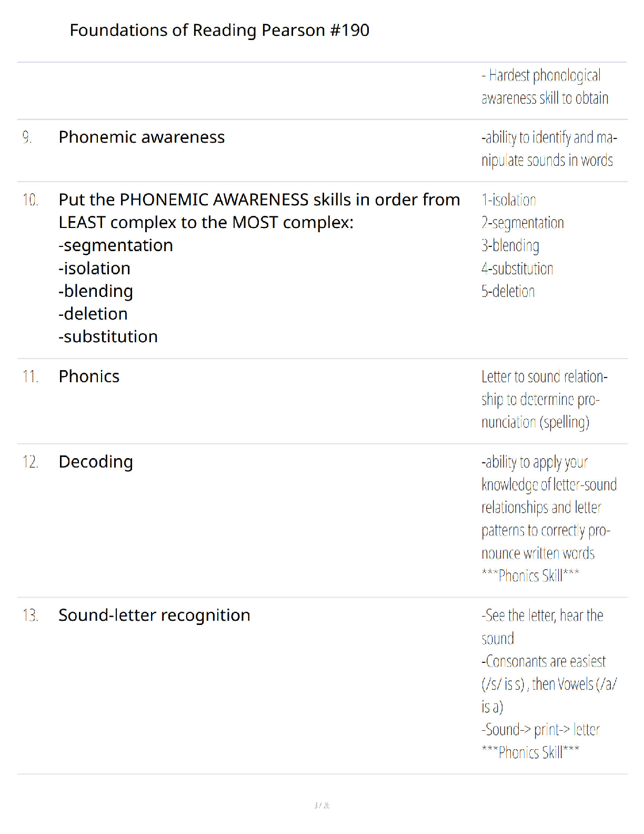This screenshot has height=834, width=644.
Task: Click the 'Letter to sound relationship' definition
Action: click(x=545, y=399)
